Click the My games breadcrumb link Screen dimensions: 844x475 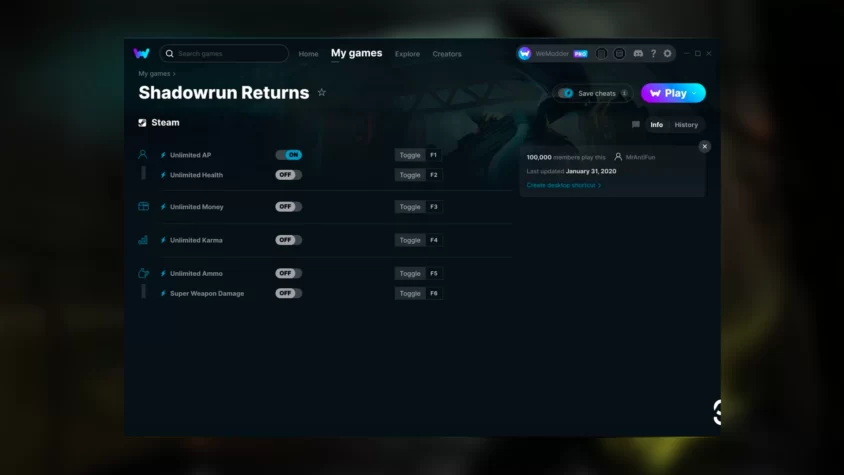pyautogui.click(x=154, y=74)
